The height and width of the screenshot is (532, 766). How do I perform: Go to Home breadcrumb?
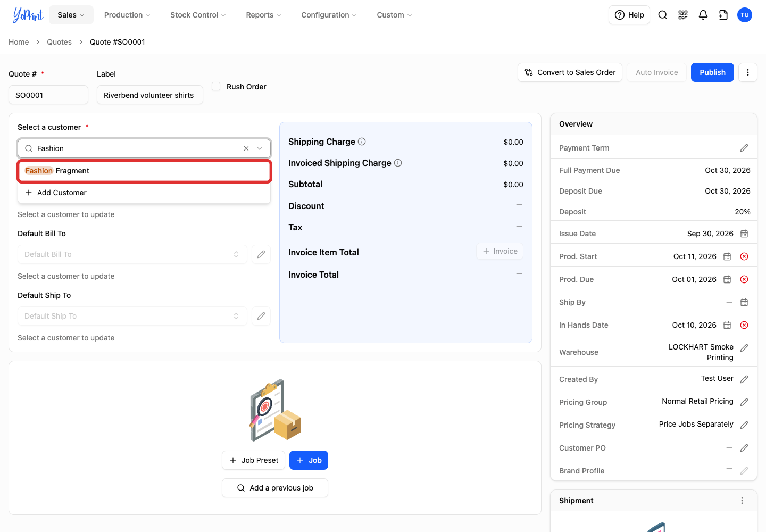pyautogui.click(x=19, y=42)
